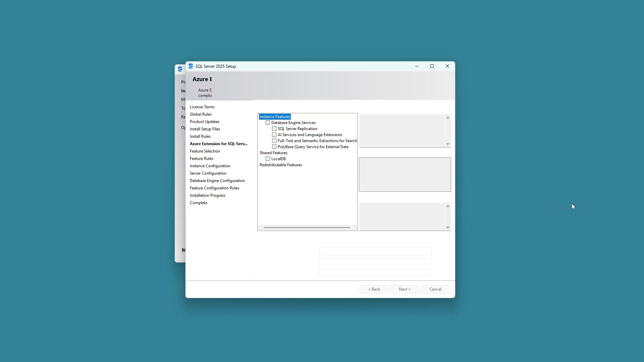Select the Shared Features tree node
The height and width of the screenshot is (362, 644).
[273, 153]
